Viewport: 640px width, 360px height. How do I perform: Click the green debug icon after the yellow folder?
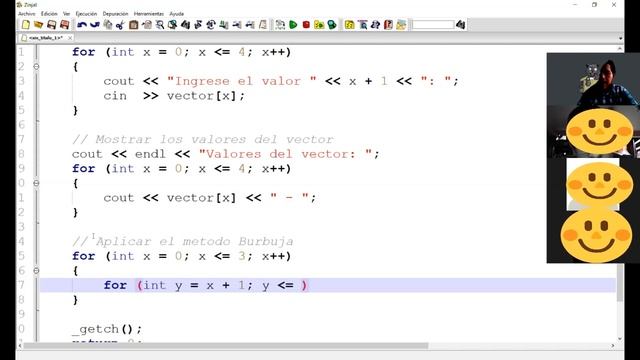[x=332, y=25]
